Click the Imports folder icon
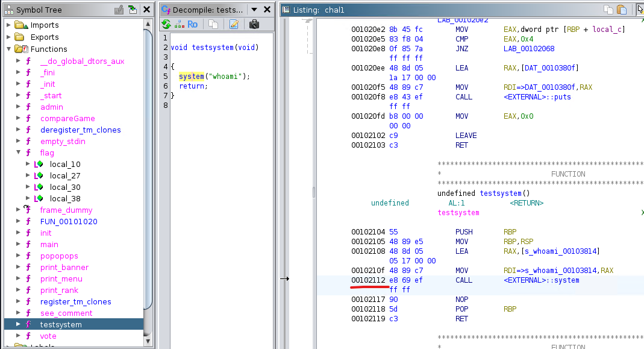 coord(21,25)
